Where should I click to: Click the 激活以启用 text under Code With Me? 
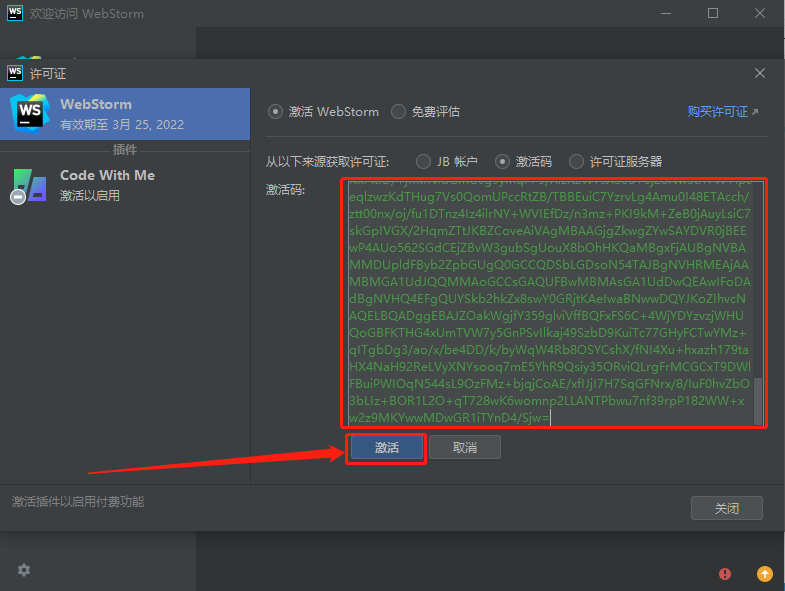(90, 196)
